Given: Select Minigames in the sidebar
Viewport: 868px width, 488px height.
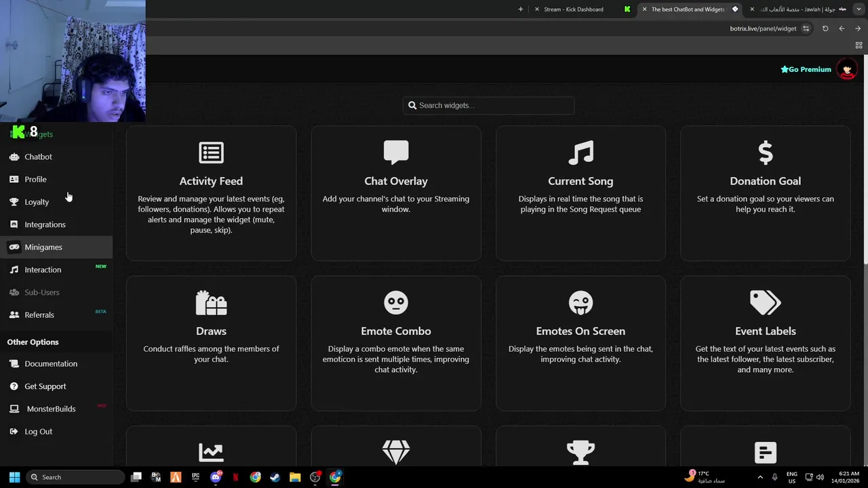Looking at the screenshot, I should (56, 247).
